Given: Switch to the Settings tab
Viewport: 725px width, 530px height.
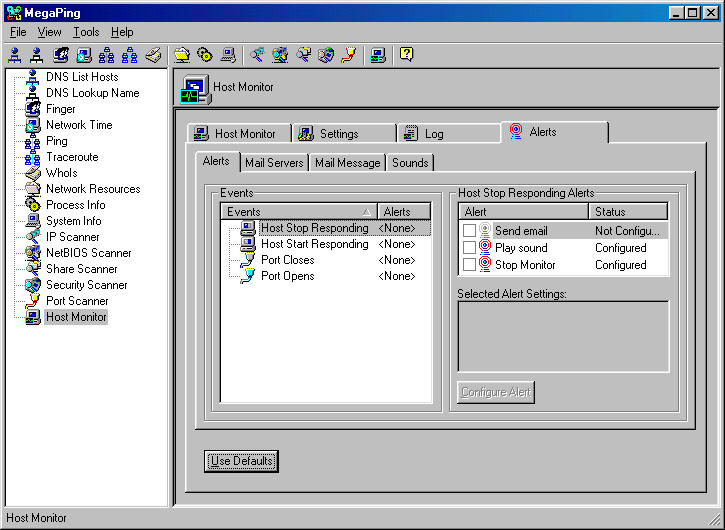Looking at the screenshot, I should pyautogui.click(x=344, y=133).
